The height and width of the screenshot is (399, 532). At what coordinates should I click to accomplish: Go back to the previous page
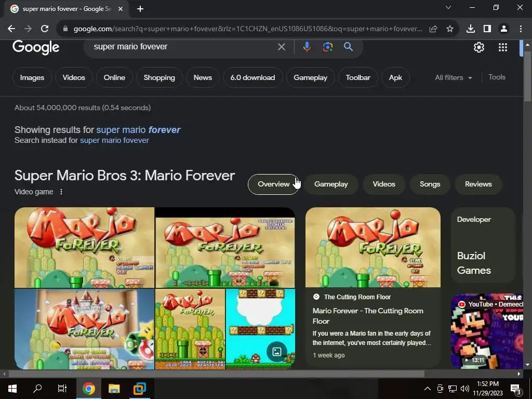[11, 29]
